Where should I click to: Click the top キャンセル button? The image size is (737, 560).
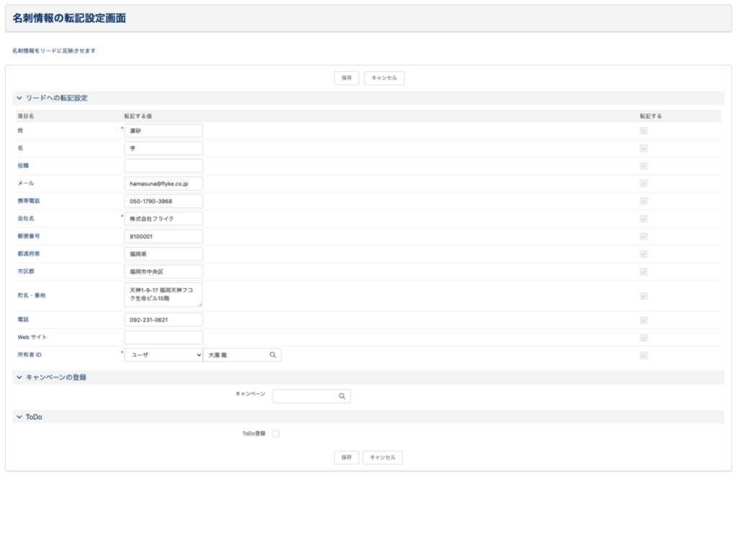(x=384, y=78)
